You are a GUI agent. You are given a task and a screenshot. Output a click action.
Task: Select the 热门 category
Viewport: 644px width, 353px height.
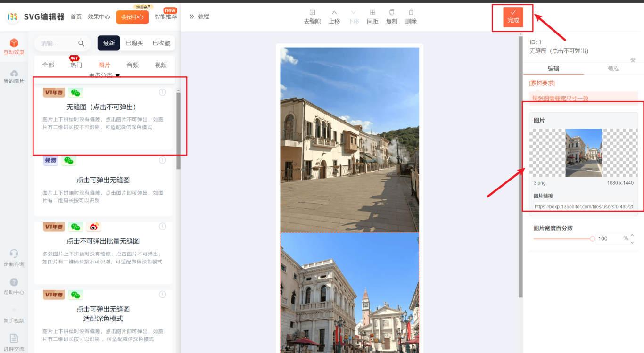(76, 65)
